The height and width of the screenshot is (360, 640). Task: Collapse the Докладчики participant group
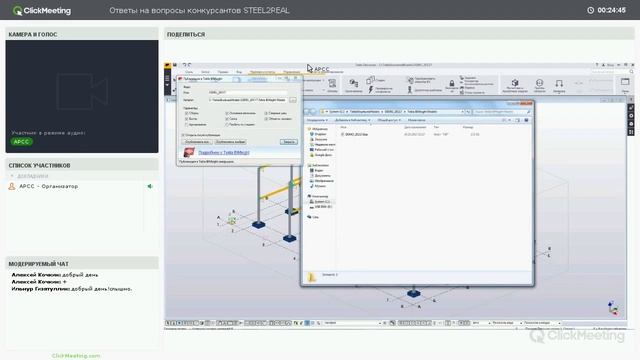12,176
